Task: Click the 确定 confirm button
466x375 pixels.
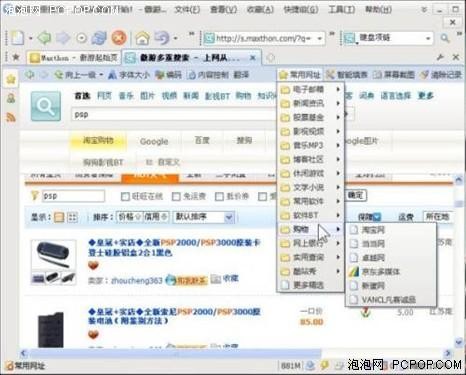Action: (355, 195)
